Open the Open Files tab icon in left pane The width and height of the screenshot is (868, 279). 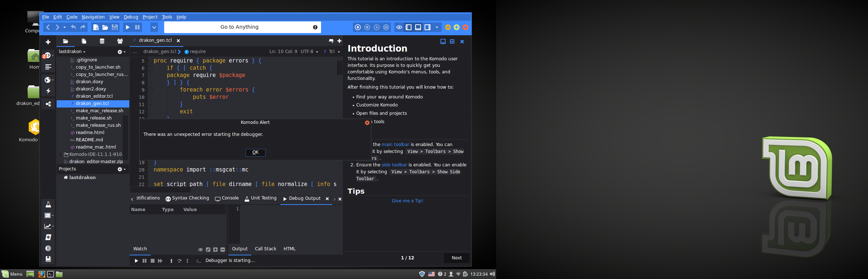(84, 41)
